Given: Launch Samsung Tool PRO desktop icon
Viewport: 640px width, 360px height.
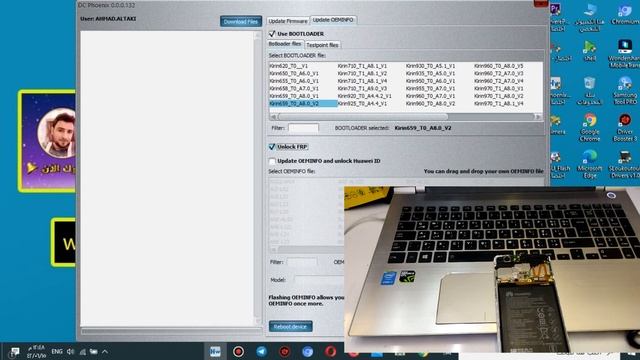Looking at the screenshot, I should point(624,90).
